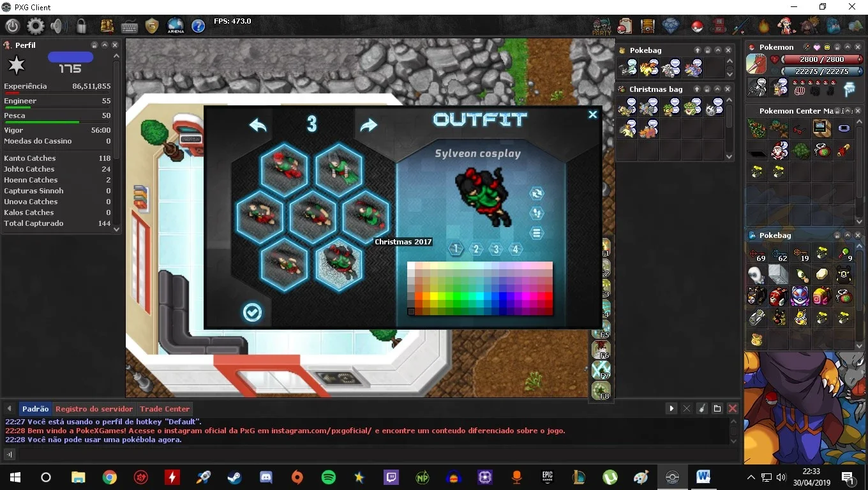Close the Outfit window

[593, 115]
